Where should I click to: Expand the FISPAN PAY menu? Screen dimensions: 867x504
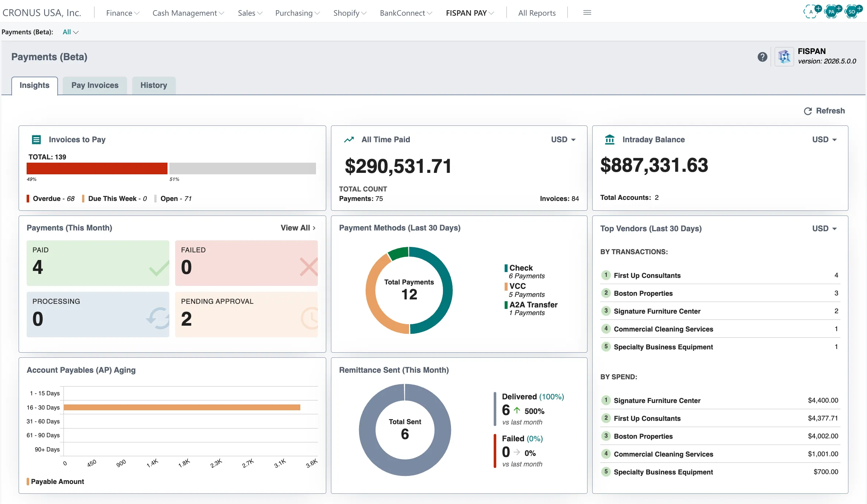tap(470, 13)
